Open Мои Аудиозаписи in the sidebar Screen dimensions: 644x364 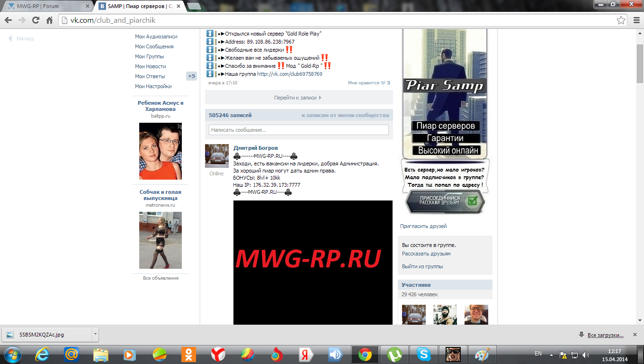click(156, 36)
